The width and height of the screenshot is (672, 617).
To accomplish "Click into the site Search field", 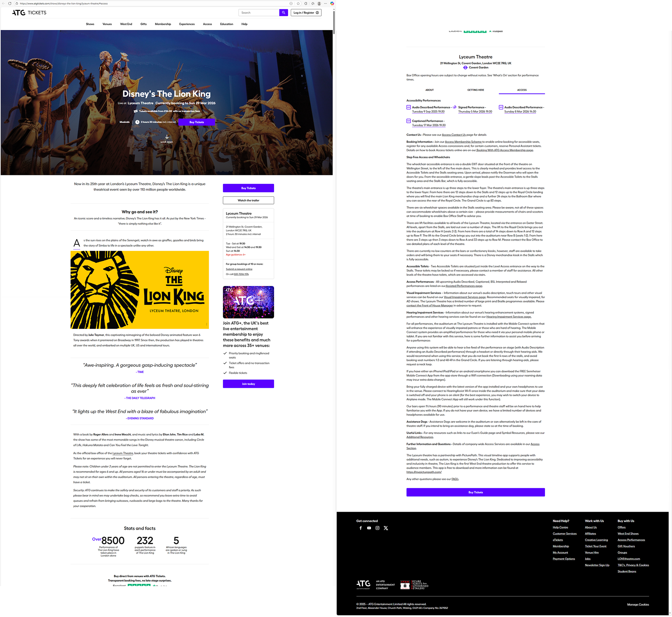I will (x=259, y=13).
